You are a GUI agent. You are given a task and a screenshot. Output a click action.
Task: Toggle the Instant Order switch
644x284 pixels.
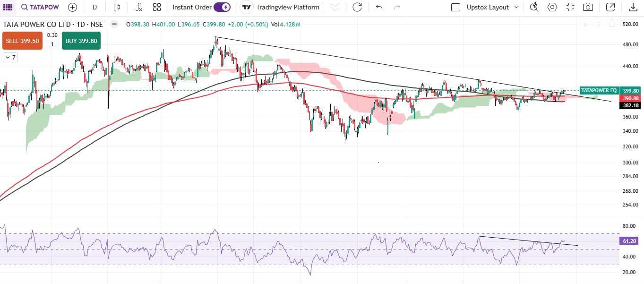click(x=222, y=7)
